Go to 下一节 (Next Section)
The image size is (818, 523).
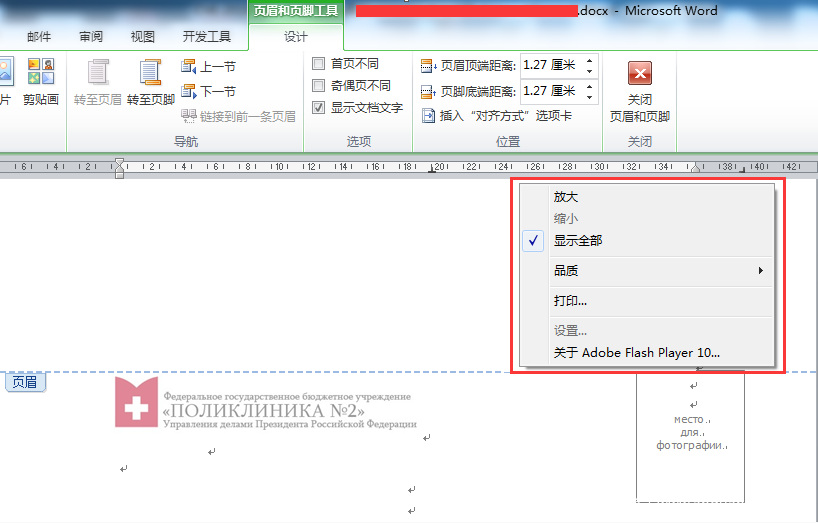click(x=209, y=91)
